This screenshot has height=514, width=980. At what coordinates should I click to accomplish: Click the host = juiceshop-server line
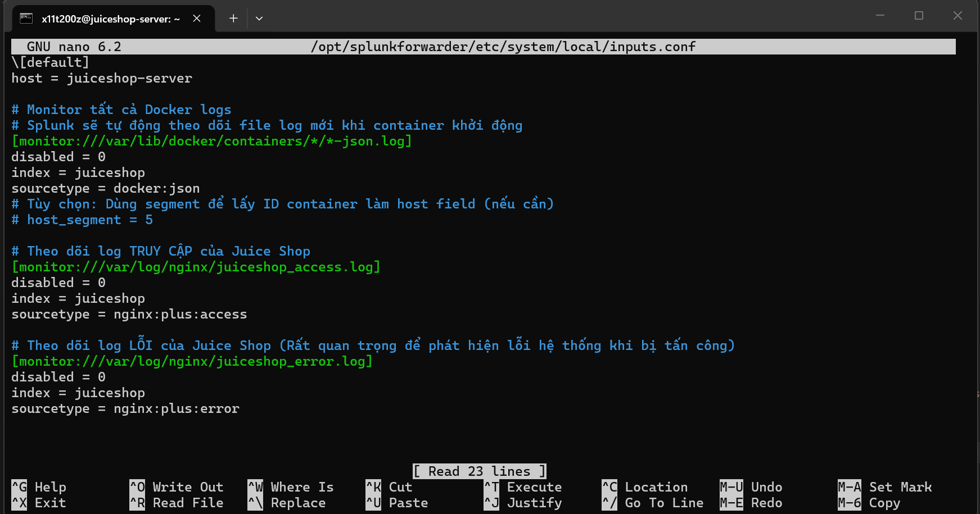click(102, 78)
